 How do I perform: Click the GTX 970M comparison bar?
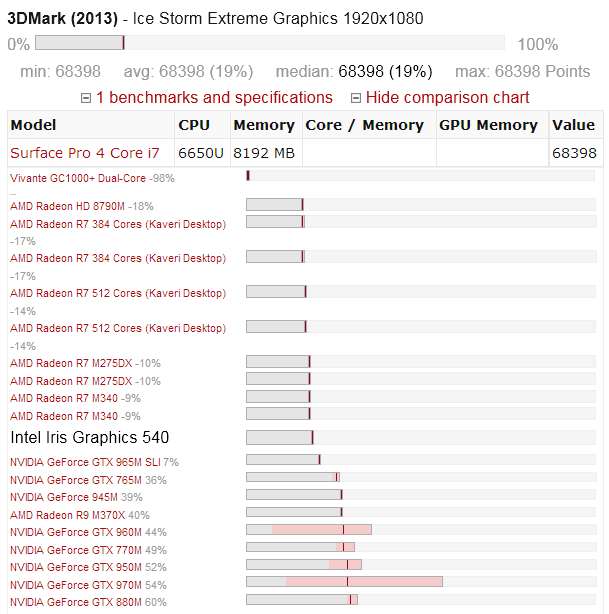tap(421, 581)
